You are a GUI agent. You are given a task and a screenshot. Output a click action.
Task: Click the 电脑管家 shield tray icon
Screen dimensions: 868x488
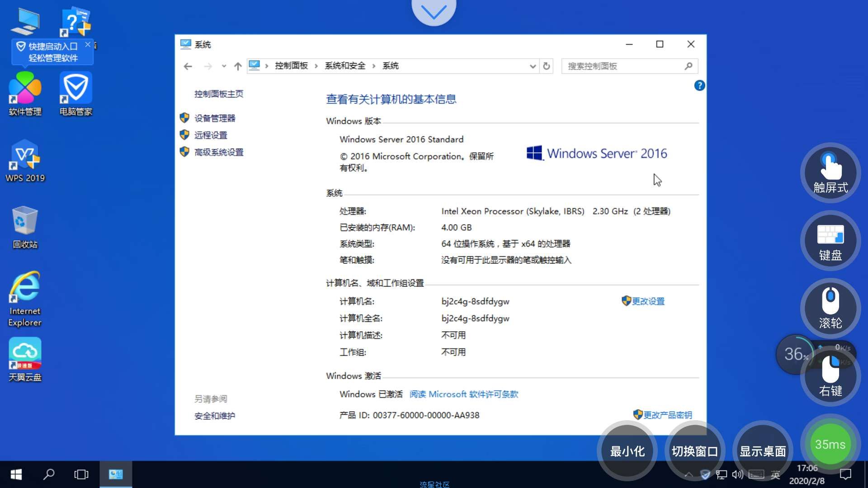click(705, 474)
